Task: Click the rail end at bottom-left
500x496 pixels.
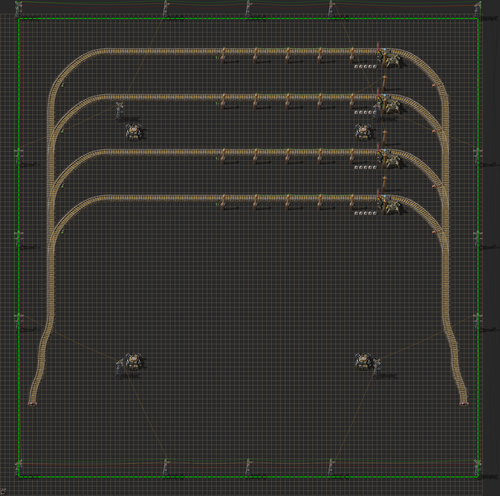Action: pos(32,404)
